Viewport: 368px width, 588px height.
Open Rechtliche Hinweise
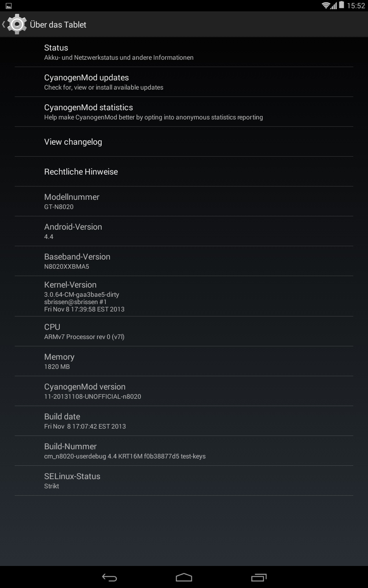184,171
